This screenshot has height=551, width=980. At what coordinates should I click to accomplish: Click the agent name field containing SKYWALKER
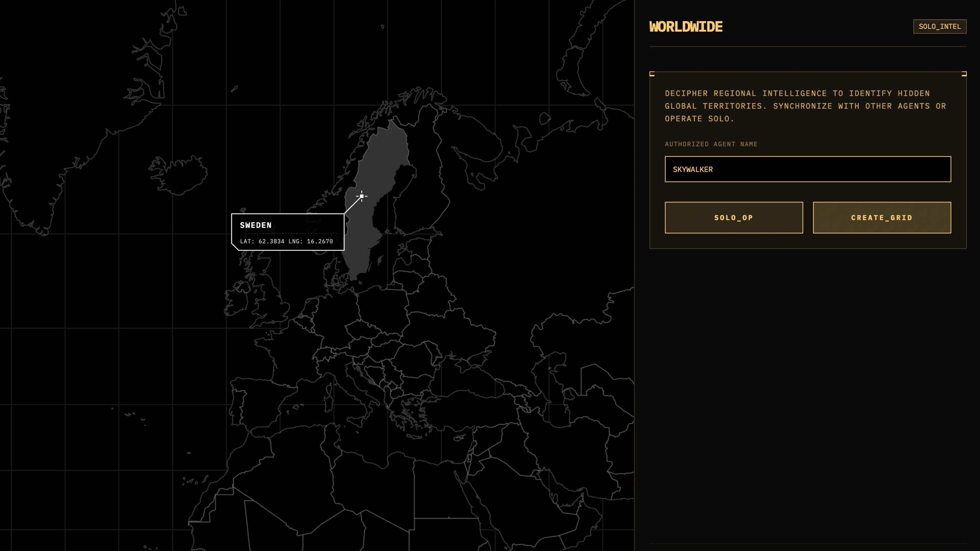(807, 169)
